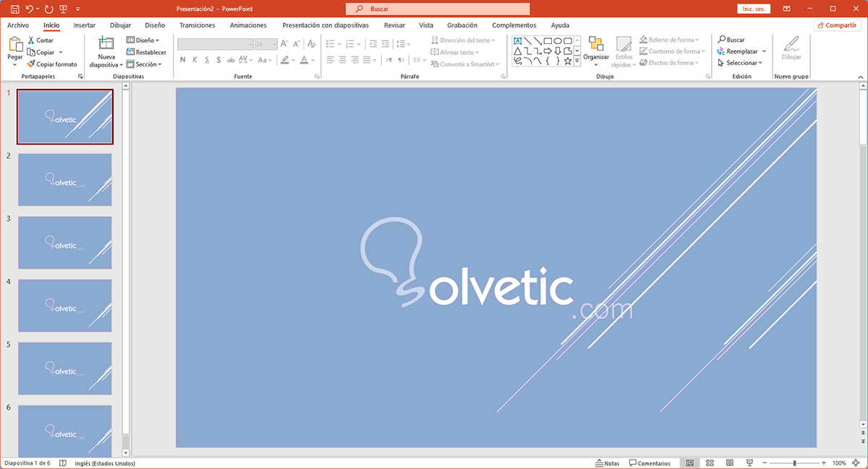Switch to the Animaciones tab
This screenshot has height=469, width=868.
pyautogui.click(x=248, y=25)
